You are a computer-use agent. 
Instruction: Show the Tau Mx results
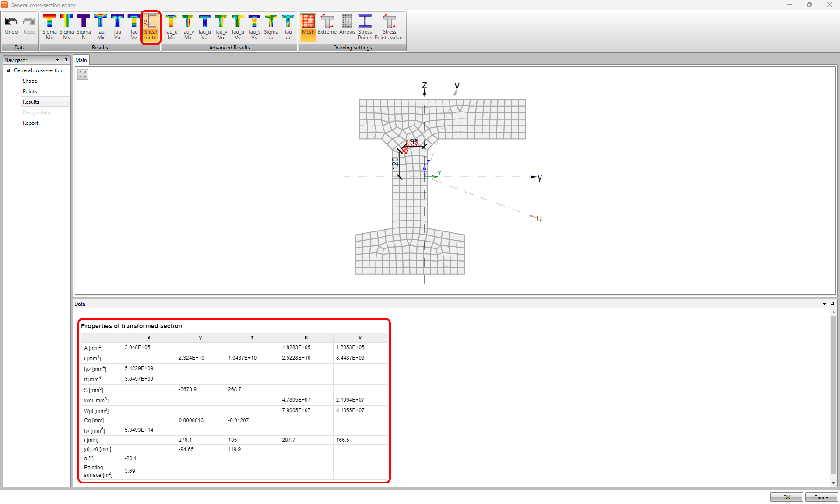click(x=100, y=26)
